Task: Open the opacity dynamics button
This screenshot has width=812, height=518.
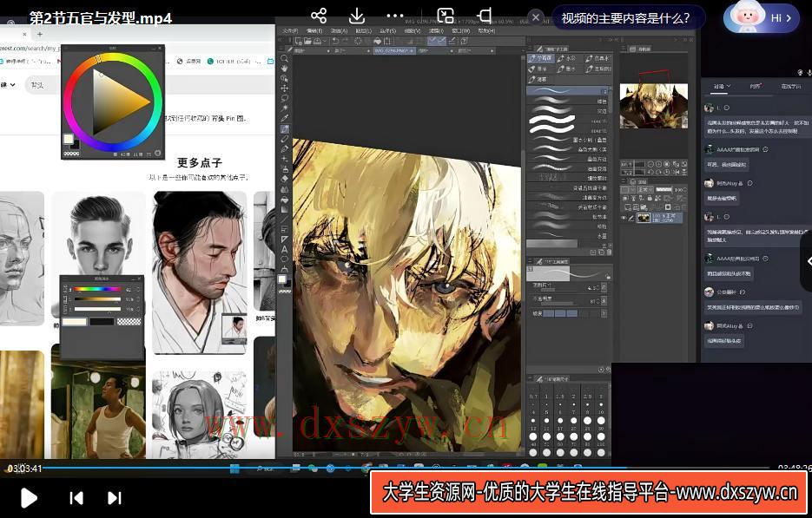Action: [604, 300]
